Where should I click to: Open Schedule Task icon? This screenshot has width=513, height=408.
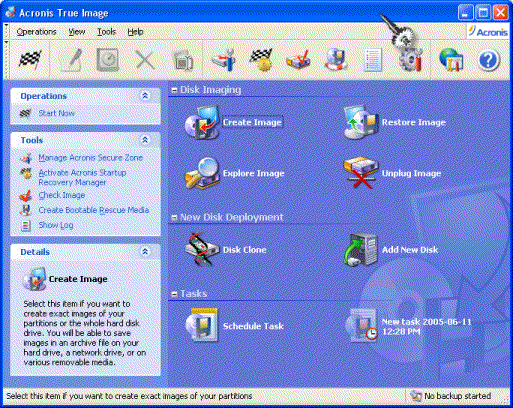202,326
